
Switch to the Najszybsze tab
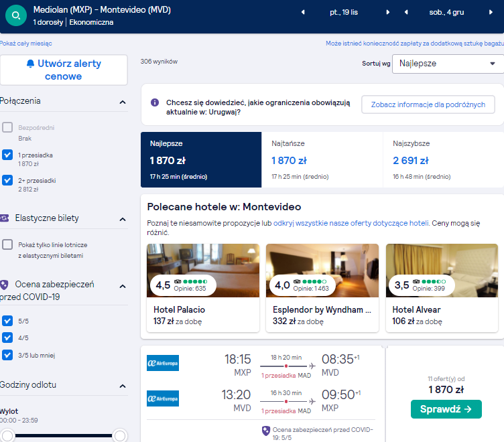coord(444,159)
